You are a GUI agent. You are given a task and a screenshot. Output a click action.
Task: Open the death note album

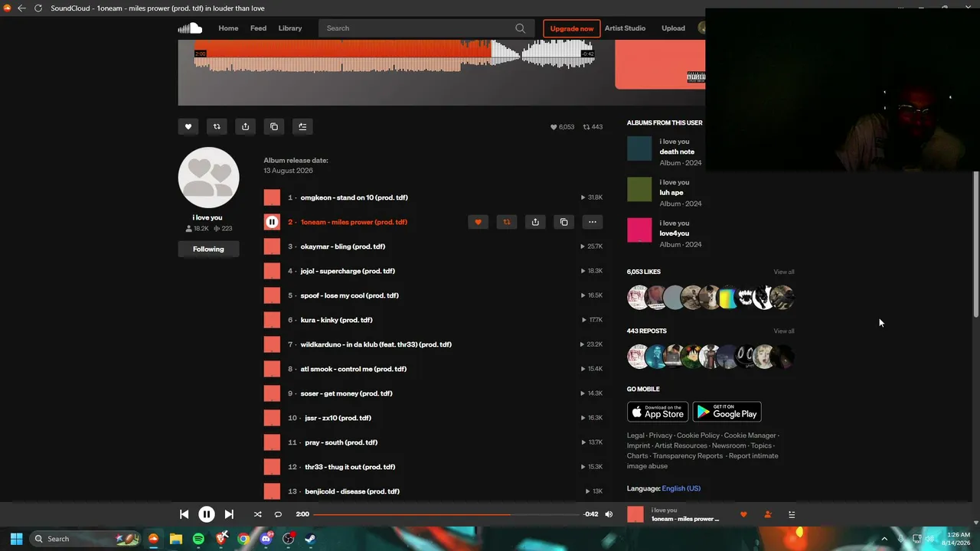pyautogui.click(x=677, y=152)
